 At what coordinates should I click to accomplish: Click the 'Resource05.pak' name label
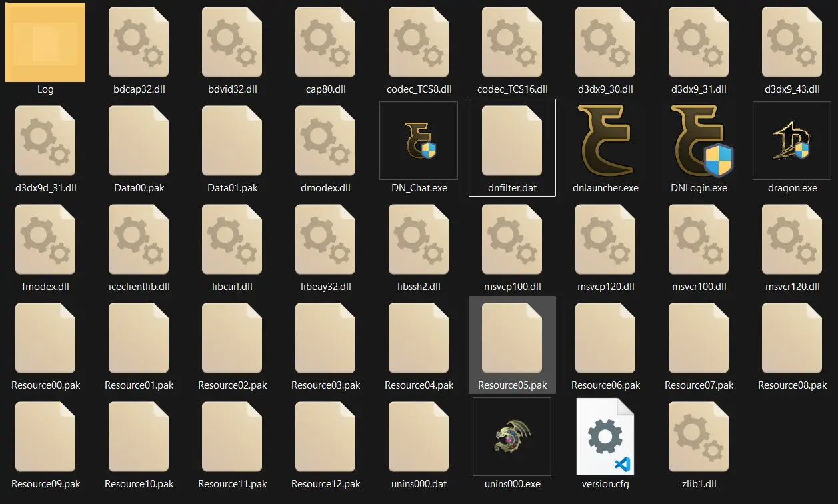512,385
